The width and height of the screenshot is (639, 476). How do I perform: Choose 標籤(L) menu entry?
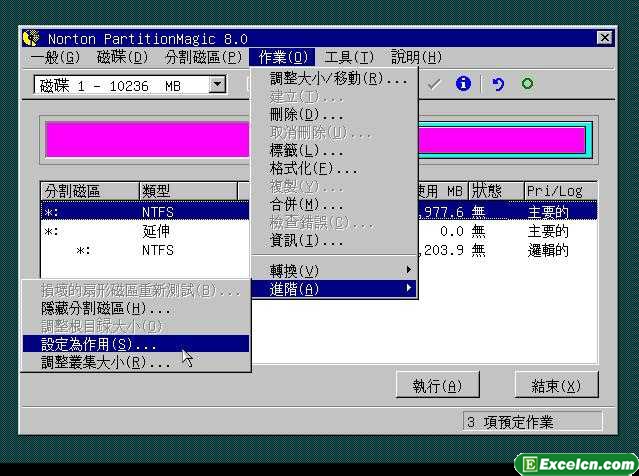[334, 151]
